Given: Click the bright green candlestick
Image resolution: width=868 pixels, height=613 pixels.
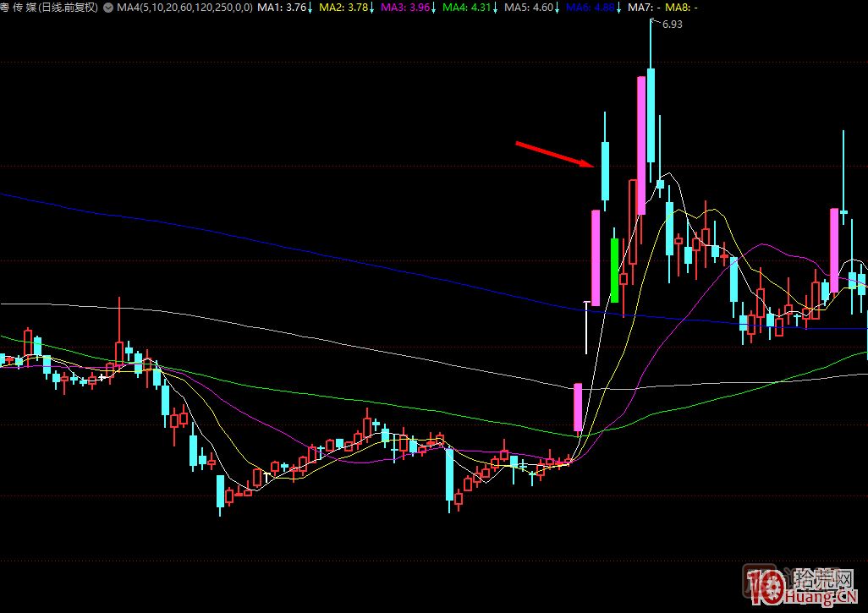Looking at the screenshot, I should 614,270.
